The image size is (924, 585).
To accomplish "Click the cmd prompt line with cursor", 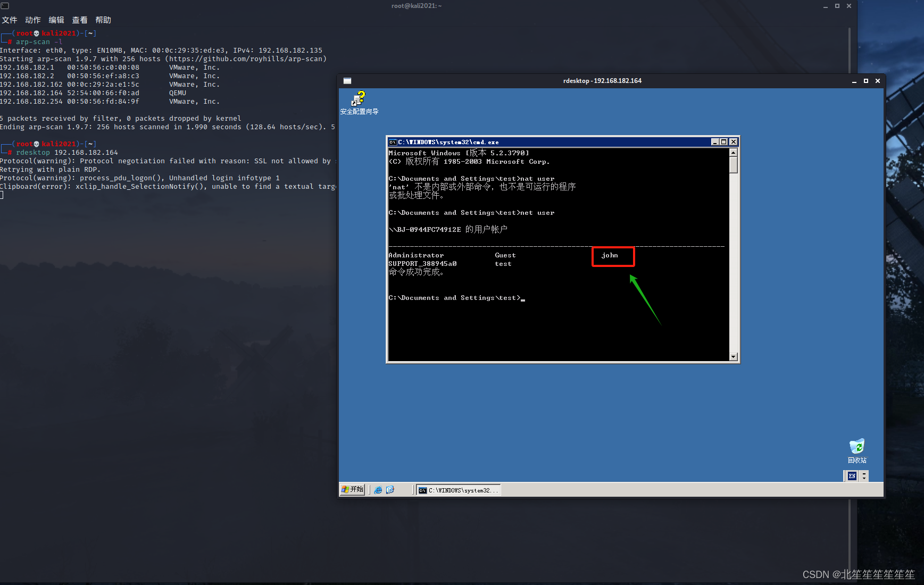I will point(456,298).
